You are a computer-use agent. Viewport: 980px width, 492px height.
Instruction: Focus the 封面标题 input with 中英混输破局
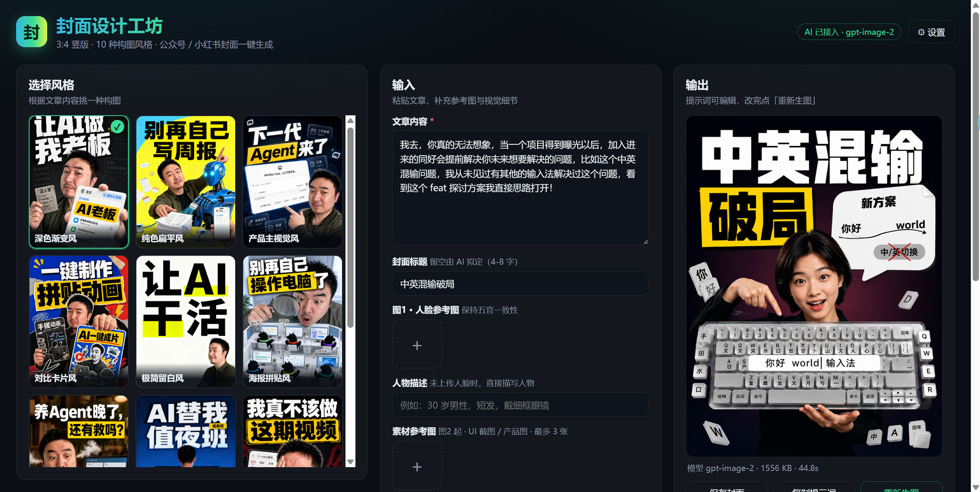520,284
